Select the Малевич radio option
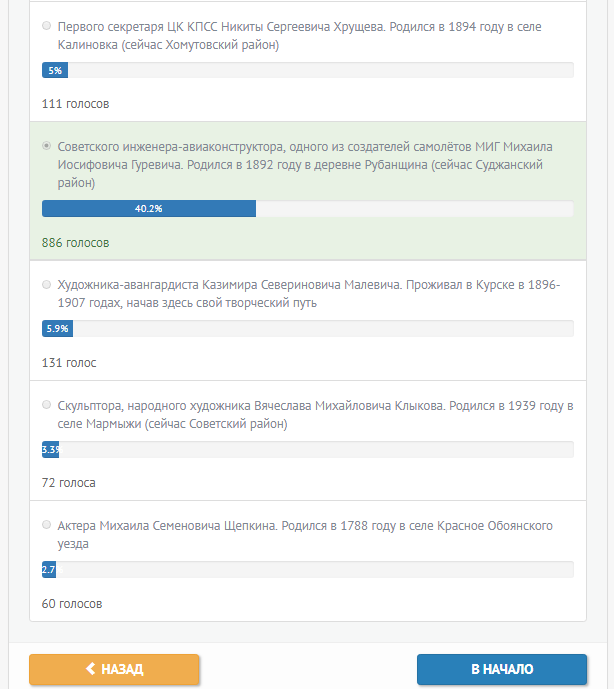 tap(47, 285)
